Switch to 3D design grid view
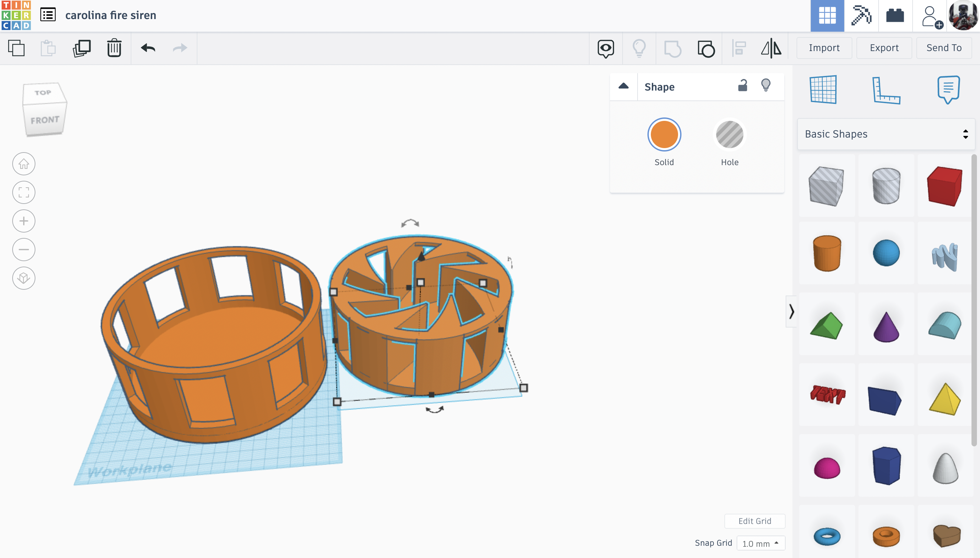 click(x=827, y=16)
